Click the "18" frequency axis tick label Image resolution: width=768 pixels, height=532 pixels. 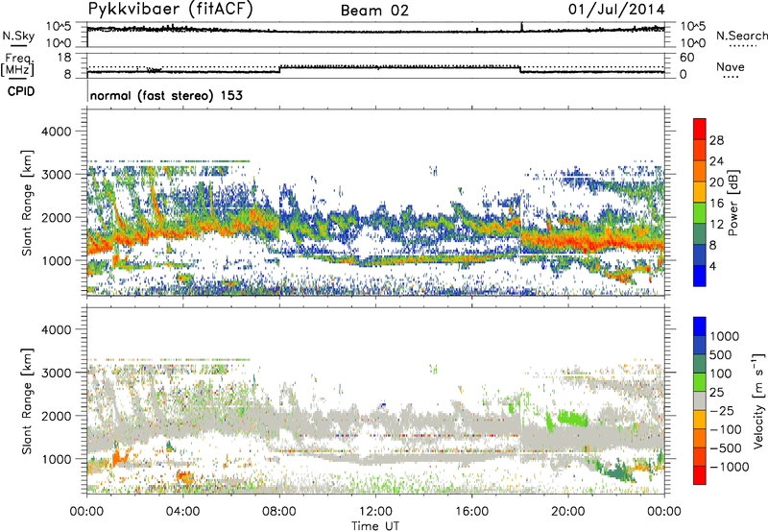point(64,58)
